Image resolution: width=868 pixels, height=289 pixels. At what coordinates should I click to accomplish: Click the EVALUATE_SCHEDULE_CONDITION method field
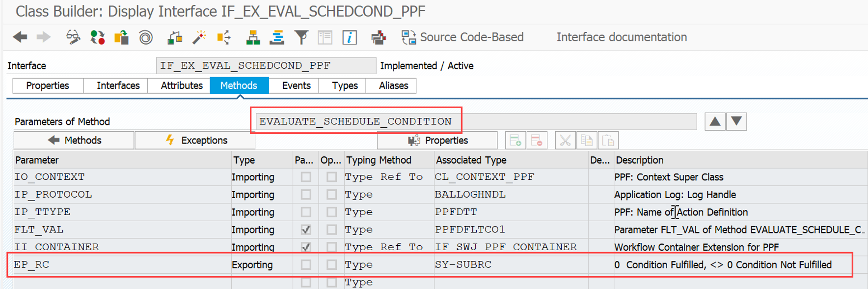point(475,121)
